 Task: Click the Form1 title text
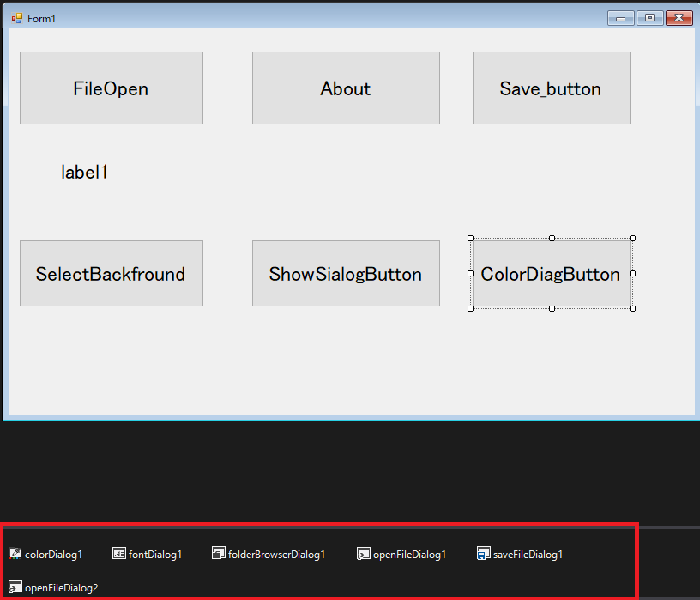(41, 18)
